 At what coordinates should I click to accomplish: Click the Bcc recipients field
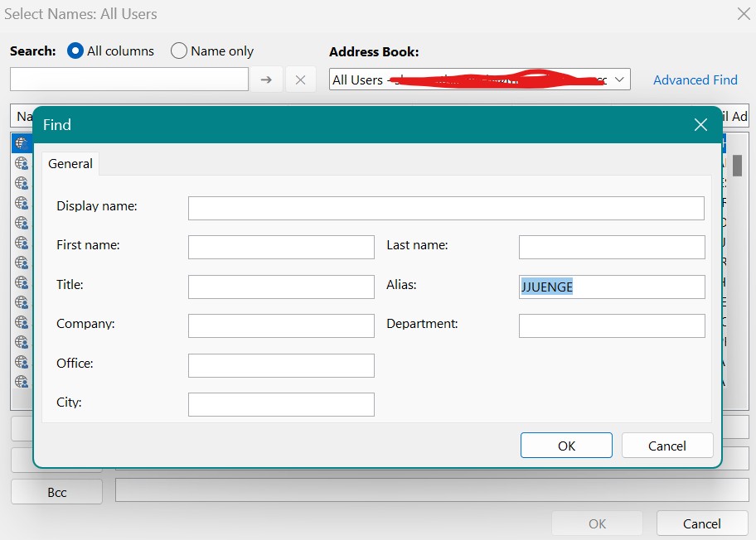432,490
